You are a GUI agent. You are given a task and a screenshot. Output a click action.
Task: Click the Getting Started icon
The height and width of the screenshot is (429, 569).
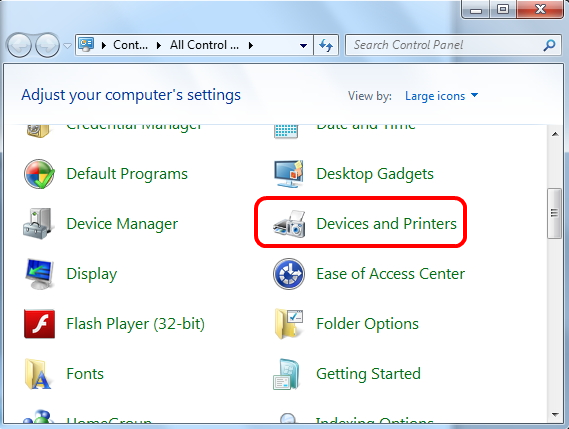click(x=287, y=374)
